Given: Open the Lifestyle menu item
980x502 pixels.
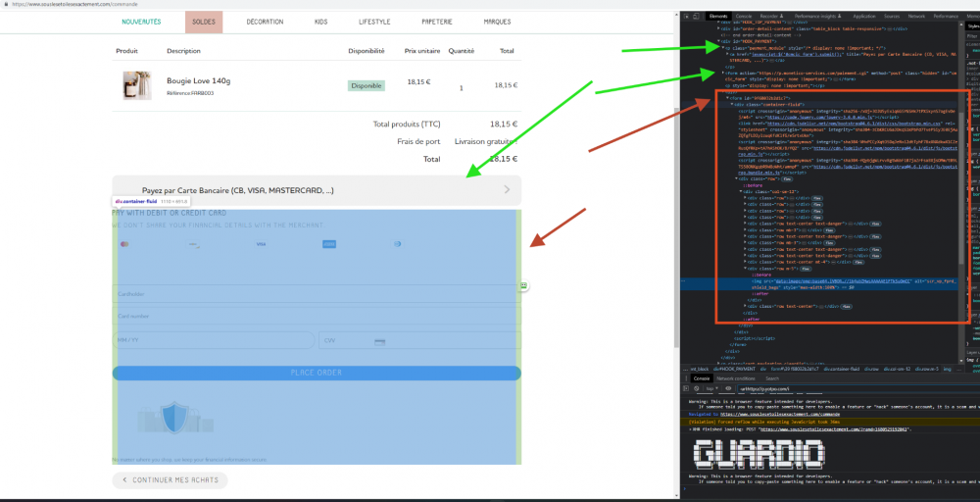Looking at the screenshot, I should (x=374, y=22).
